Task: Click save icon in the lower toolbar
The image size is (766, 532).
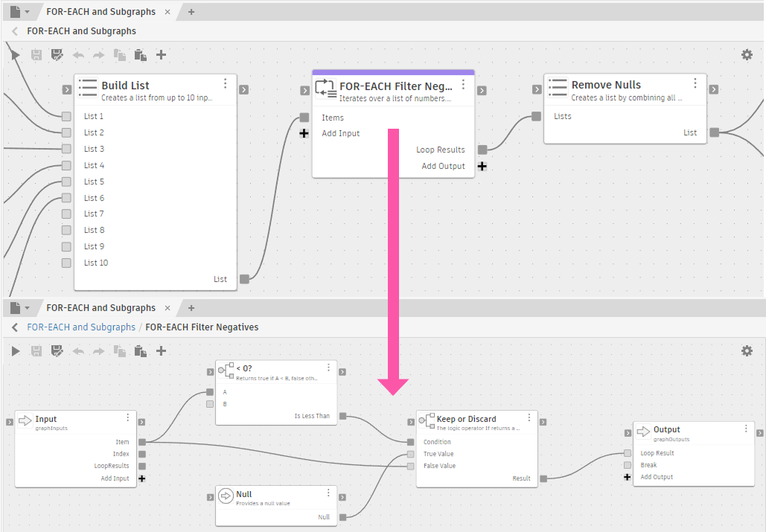Action: [x=36, y=351]
